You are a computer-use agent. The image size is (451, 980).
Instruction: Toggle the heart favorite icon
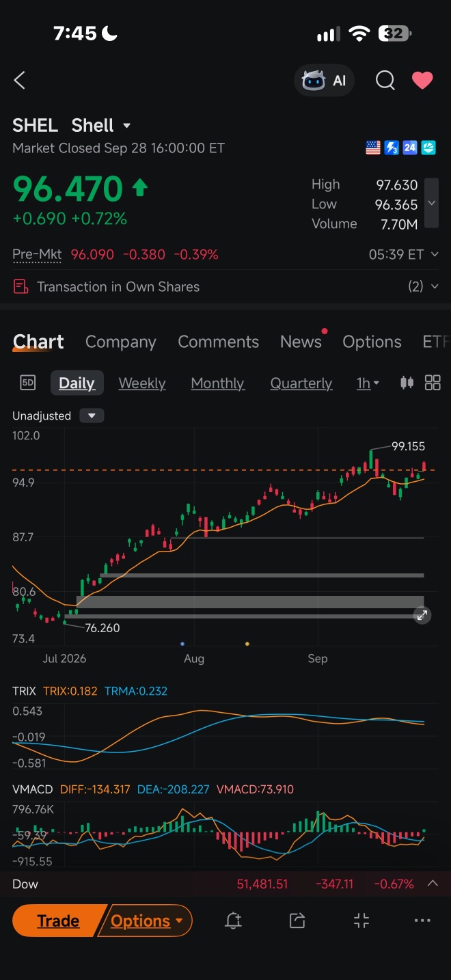(422, 81)
